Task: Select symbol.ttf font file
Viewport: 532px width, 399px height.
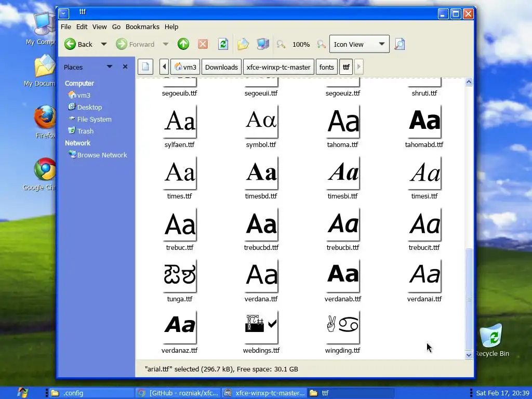Action: 261,127
